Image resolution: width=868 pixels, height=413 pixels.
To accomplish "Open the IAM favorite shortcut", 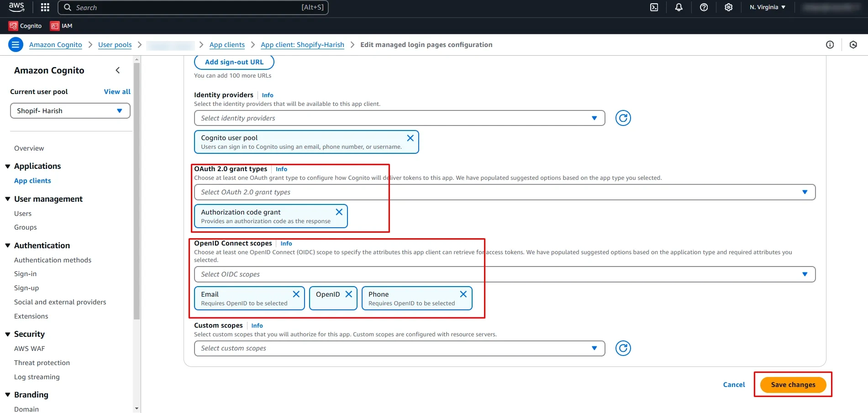I will click(61, 26).
